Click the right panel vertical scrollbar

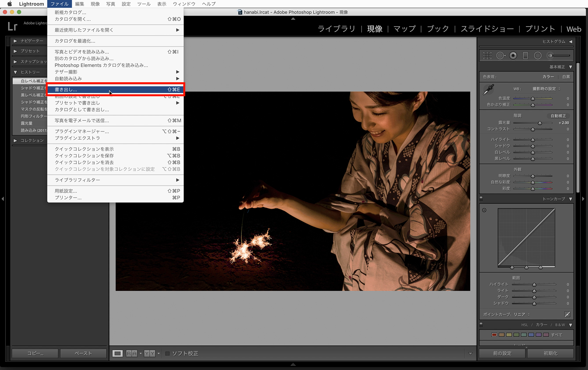coord(578,127)
